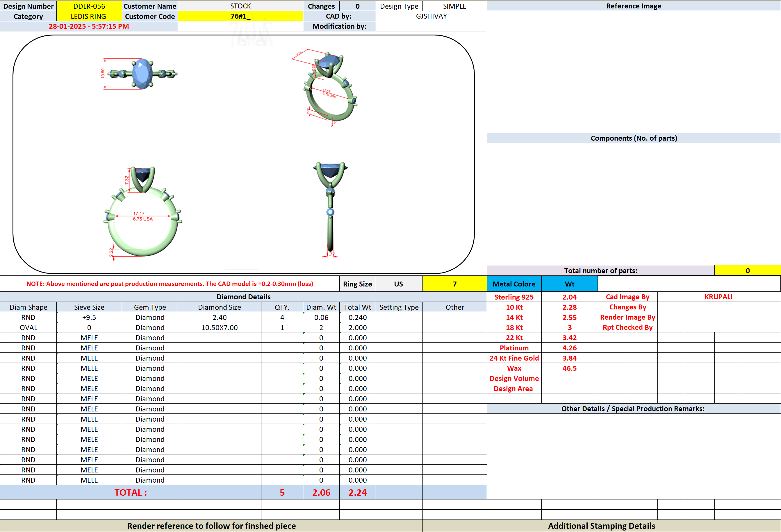This screenshot has width=781, height=532.
Task: Select the 18 Kt weight value 3
Action: tap(570, 327)
